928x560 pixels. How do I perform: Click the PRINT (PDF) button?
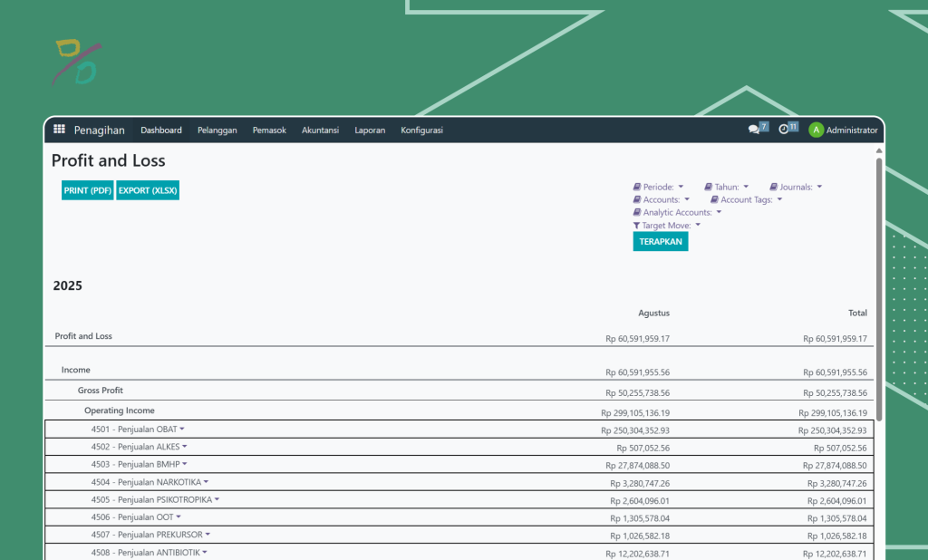(88, 190)
